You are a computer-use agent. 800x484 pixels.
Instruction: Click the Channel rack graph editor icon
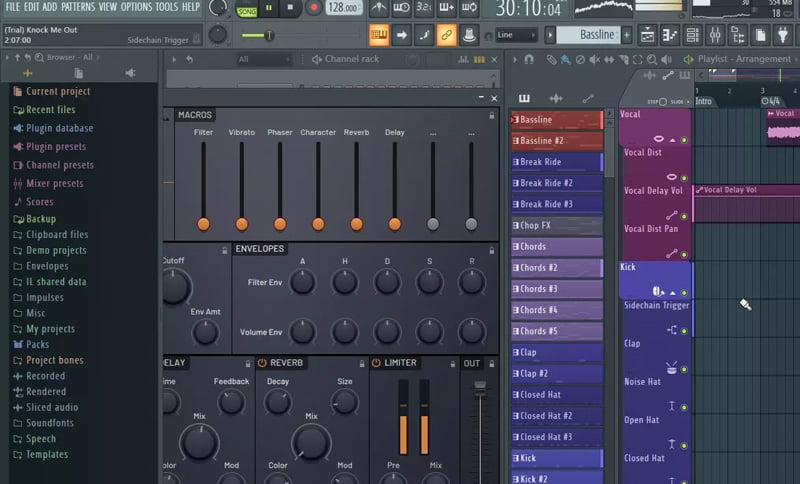coord(463,59)
